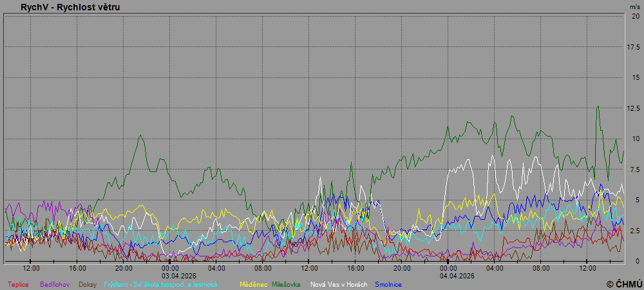
Task: Click the 12.5 value on y-axis
Action: click(634, 108)
